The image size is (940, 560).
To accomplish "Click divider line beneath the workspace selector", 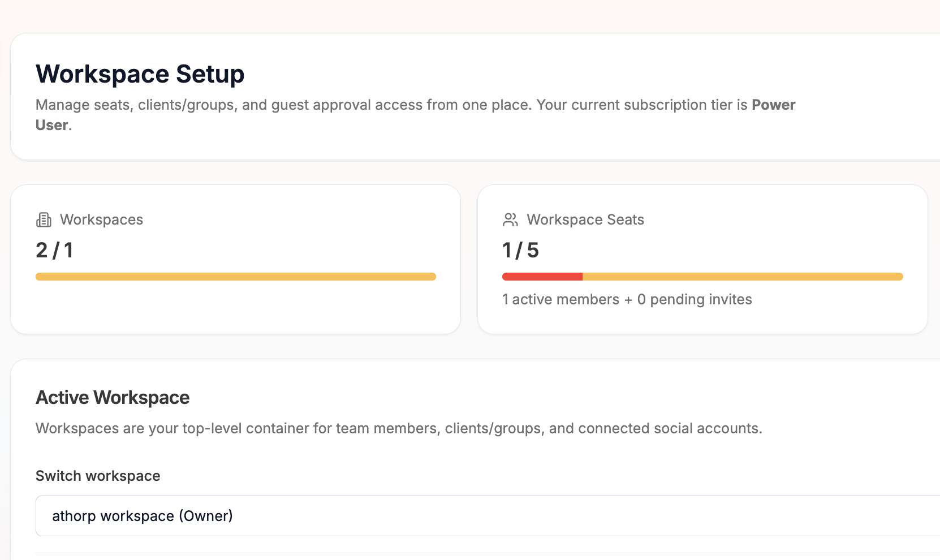I will click(486, 553).
